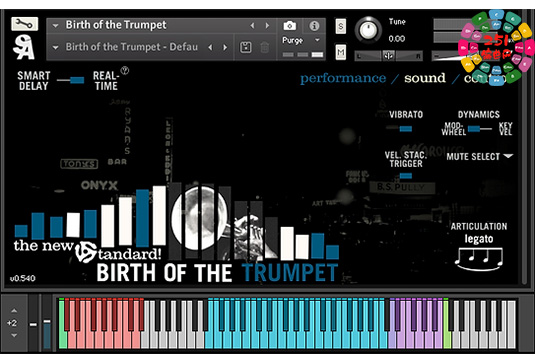This screenshot has width=535, height=363.
Task: Open the wrench instrument edit mode
Action: pyautogui.click(x=25, y=24)
